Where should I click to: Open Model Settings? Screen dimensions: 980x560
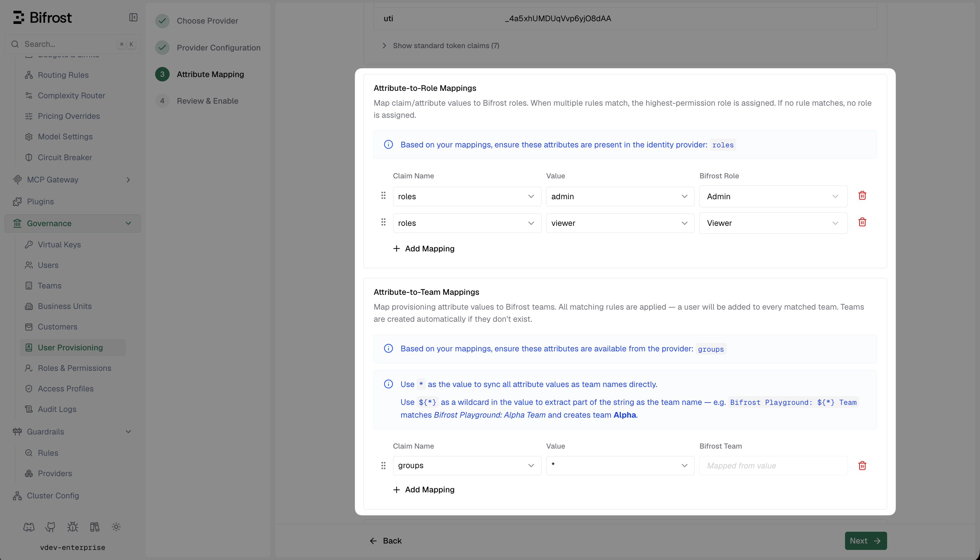click(x=72, y=137)
